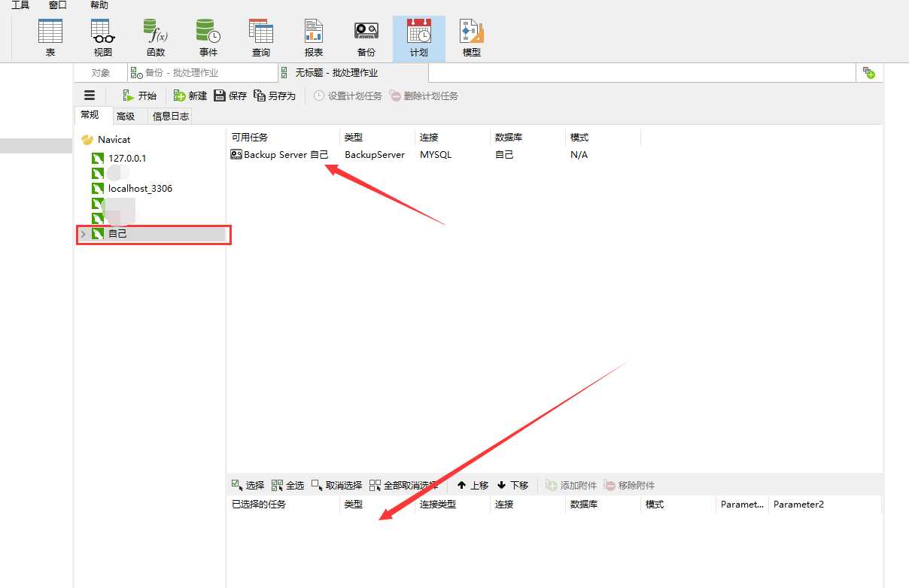The image size is (909, 588).
Task: Click the BackupServer type cell
Action: tap(375, 154)
